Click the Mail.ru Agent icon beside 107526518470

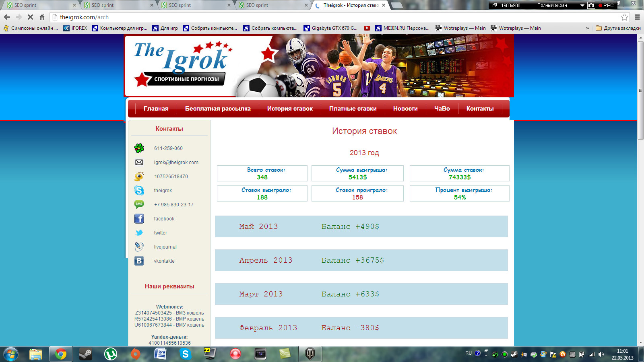(139, 176)
